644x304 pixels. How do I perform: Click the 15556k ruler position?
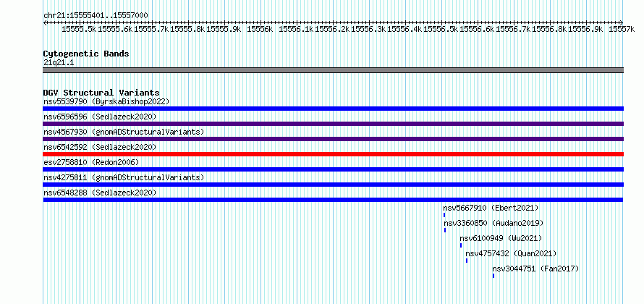point(260,29)
